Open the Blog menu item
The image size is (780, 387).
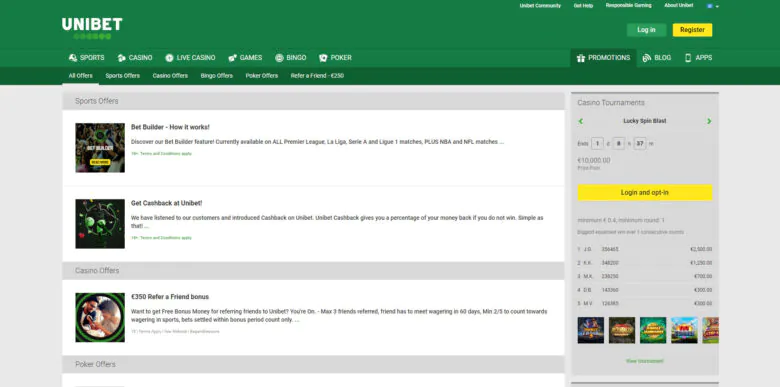pyautogui.click(x=657, y=58)
